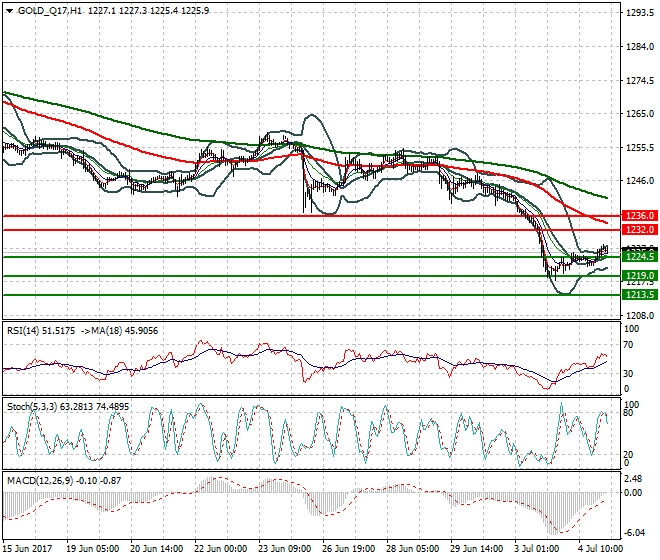Select the 1213.5 green support level label

pyautogui.click(x=640, y=294)
